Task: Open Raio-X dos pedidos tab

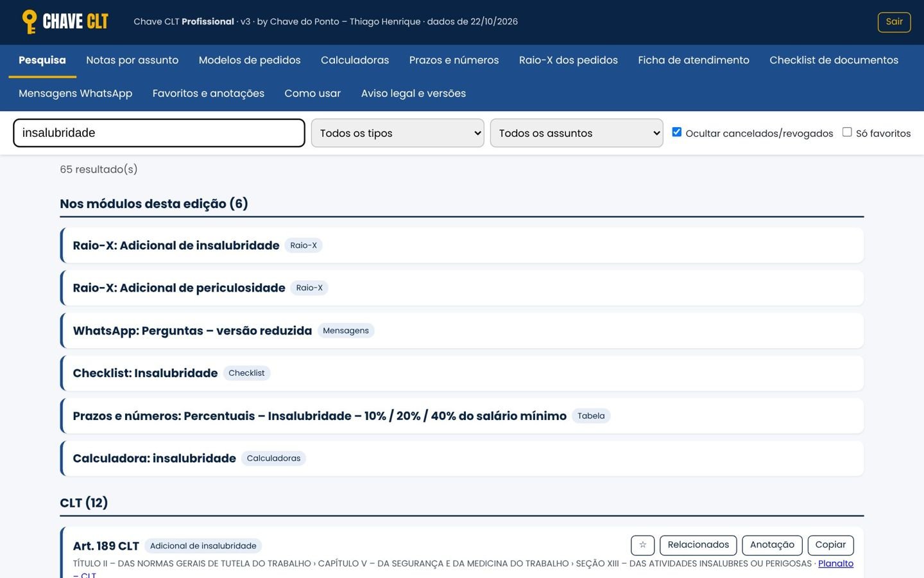Action: pos(569,60)
